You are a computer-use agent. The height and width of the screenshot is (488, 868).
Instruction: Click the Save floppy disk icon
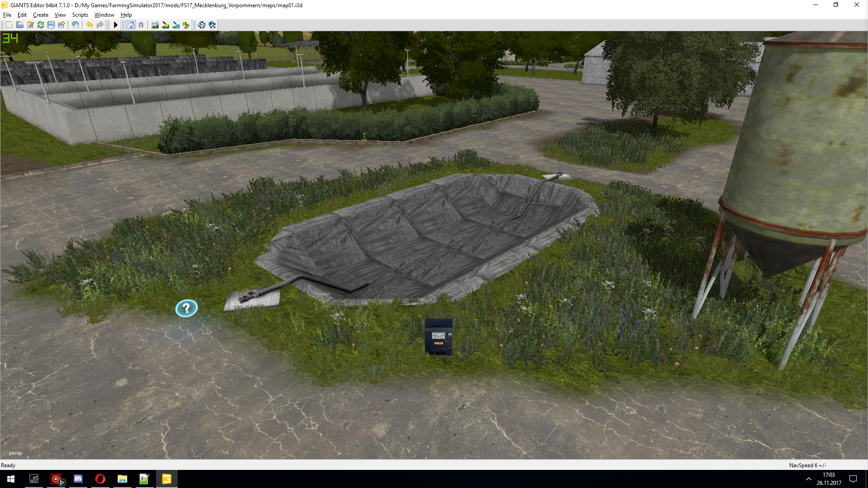coord(51,25)
